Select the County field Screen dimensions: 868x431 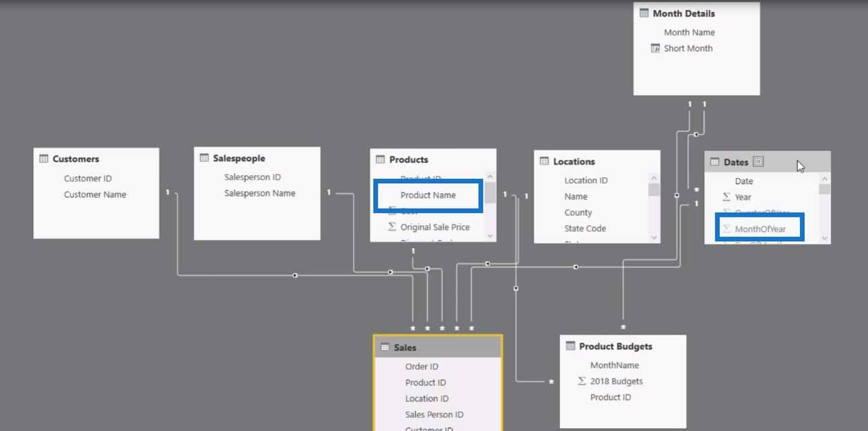[578, 213]
